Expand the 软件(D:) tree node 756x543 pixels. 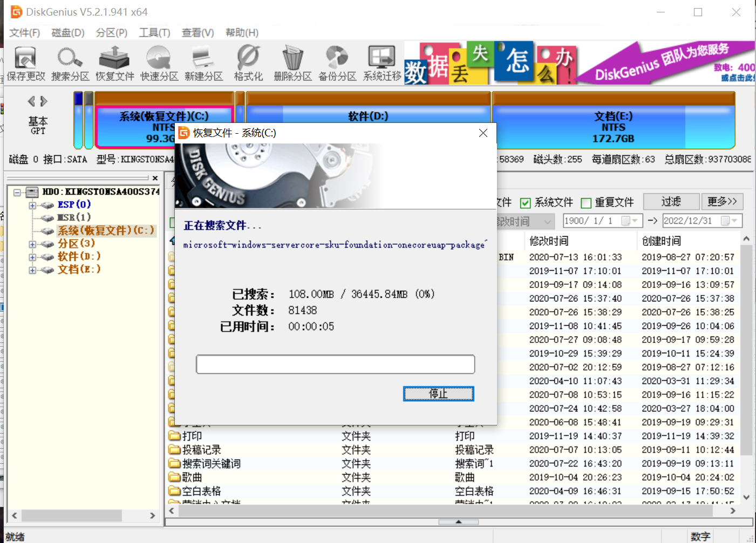pos(32,257)
